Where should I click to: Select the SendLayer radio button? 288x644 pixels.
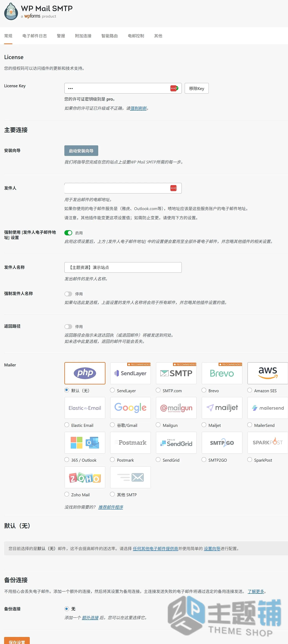pyautogui.click(x=112, y=390)
